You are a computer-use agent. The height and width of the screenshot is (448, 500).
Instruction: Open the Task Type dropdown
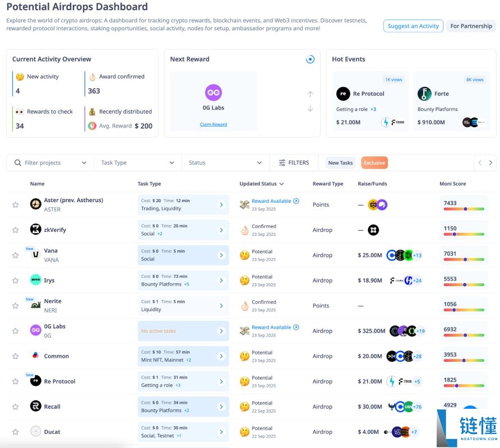pyautogui.click(x=138, y=162)
